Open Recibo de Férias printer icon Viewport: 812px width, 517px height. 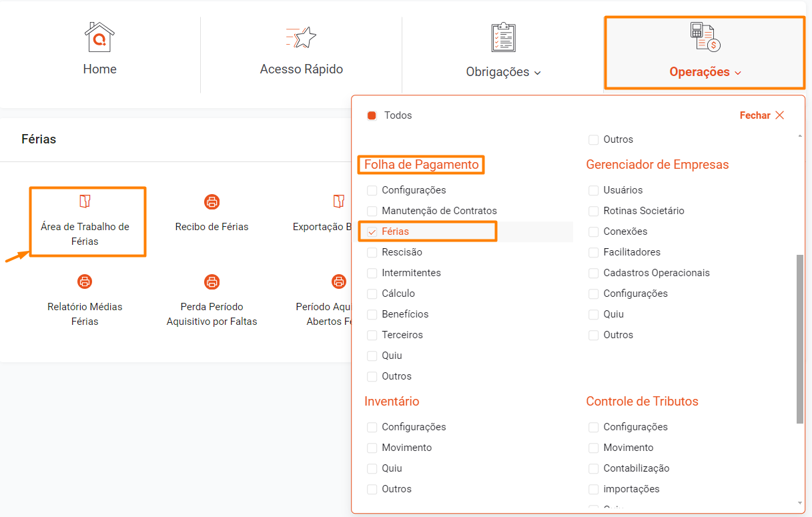point(212,201)
